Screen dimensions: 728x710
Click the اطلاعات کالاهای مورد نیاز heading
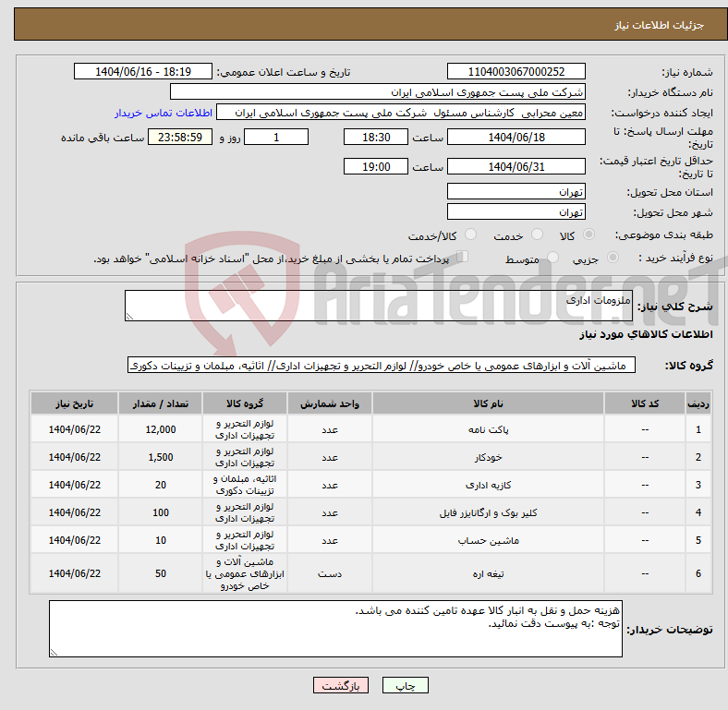(x=646, y=334)
